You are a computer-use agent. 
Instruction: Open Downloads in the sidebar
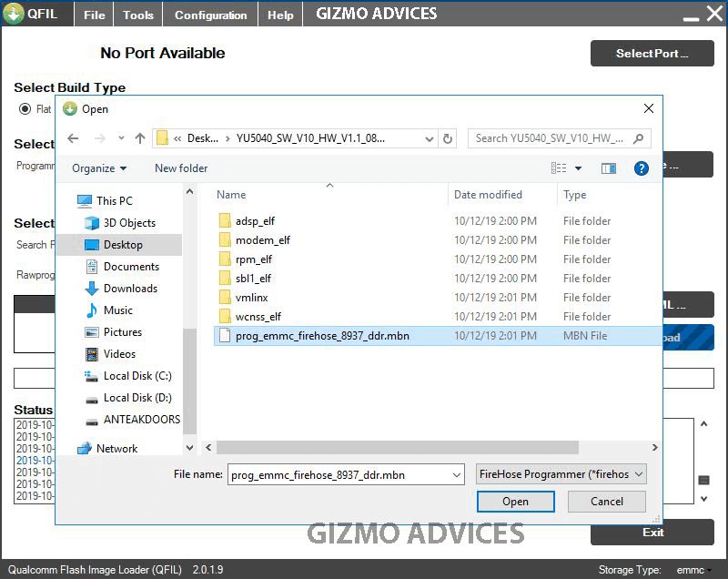click(130, 289)
